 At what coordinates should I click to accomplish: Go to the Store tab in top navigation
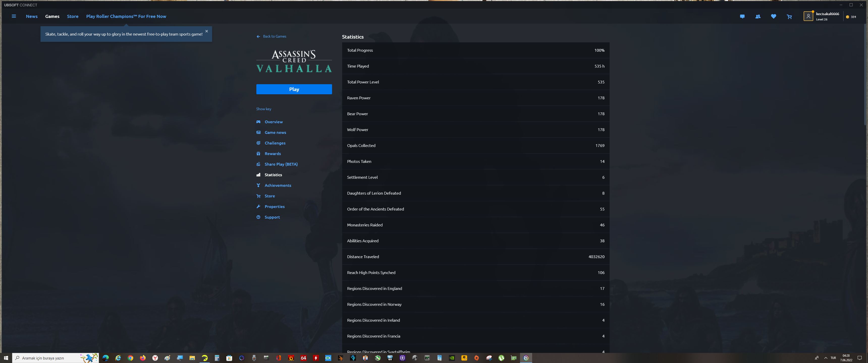pos(72,16)
